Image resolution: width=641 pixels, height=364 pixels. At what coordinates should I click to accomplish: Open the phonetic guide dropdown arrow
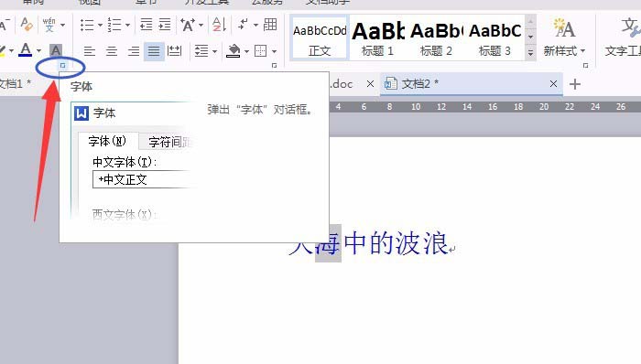(x=62, y=25)
